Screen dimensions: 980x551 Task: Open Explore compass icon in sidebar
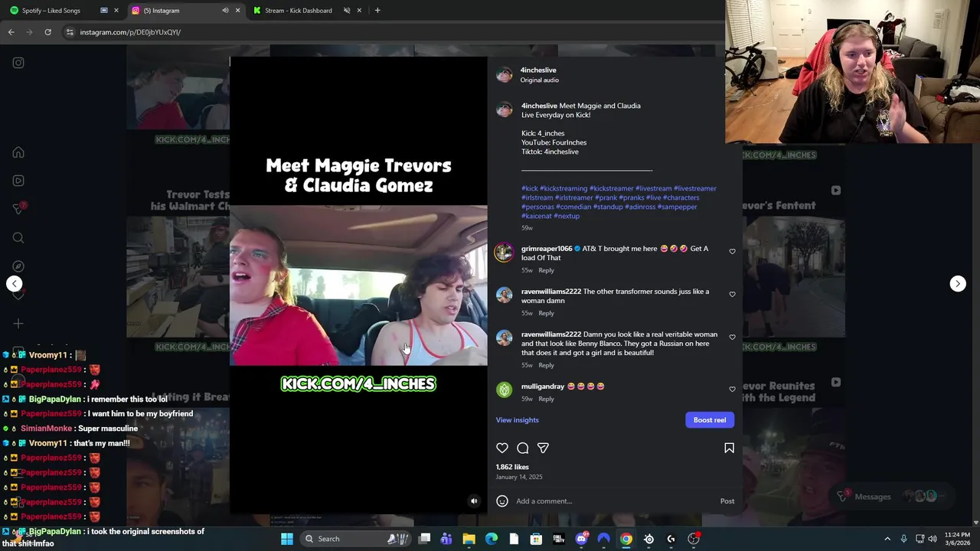tap(18, 266)
